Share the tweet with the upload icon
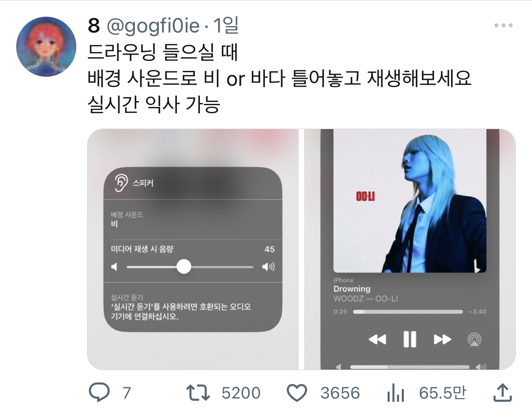The width and height of the screenshot is (532, 417). click(502, 392)
